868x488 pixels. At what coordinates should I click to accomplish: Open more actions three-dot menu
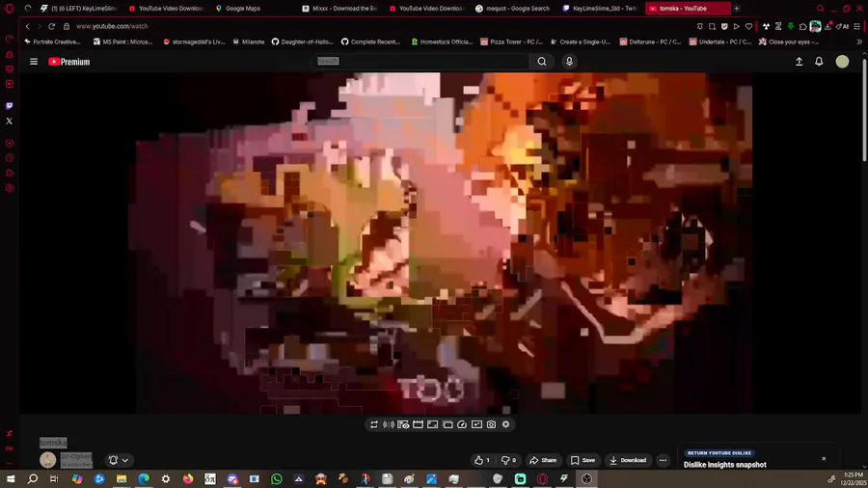[663, 460]
